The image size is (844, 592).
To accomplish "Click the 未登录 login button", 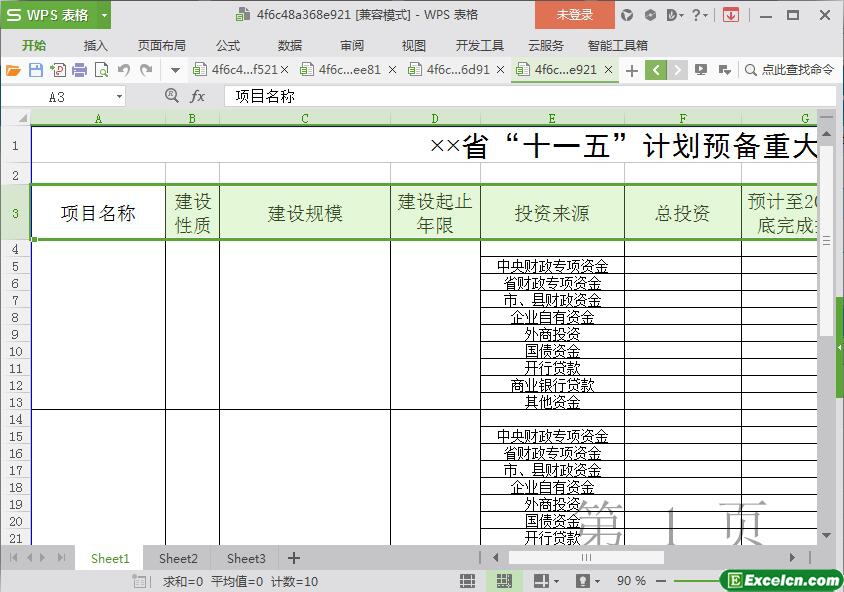I will click(574, 15).
